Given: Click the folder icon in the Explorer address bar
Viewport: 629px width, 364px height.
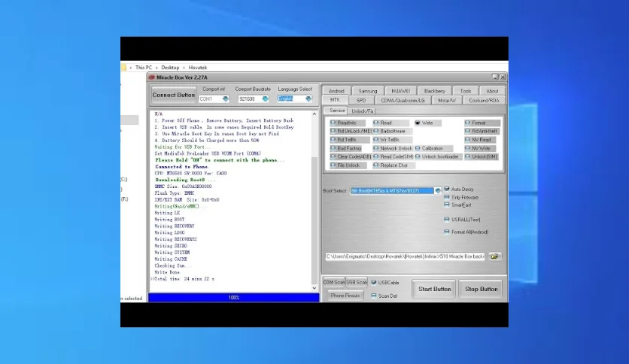Looking at the screenshot, I should (x=123, y=68).
